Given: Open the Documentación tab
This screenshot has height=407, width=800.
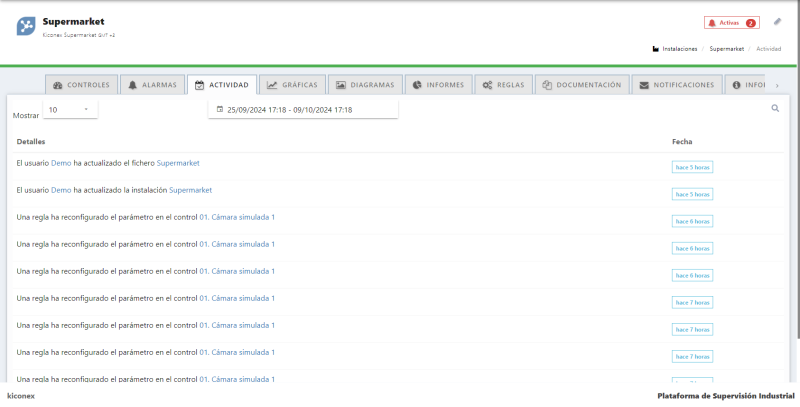Looking at the screenshot, I should click(x=582, y=85).
